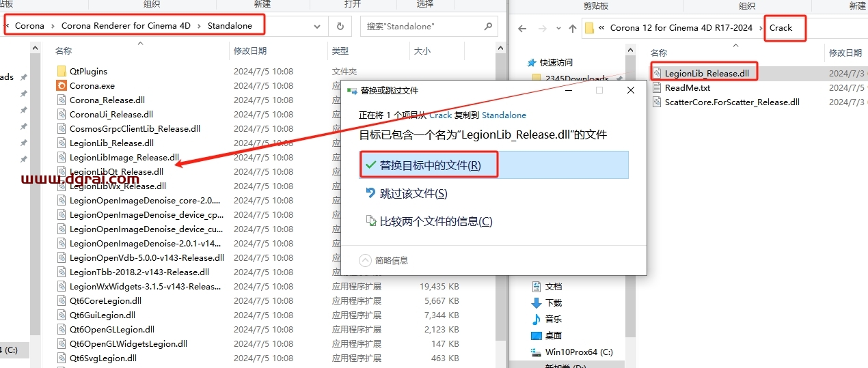Sort left window by 类型 column
868x368 pixels.
[340, 51]
